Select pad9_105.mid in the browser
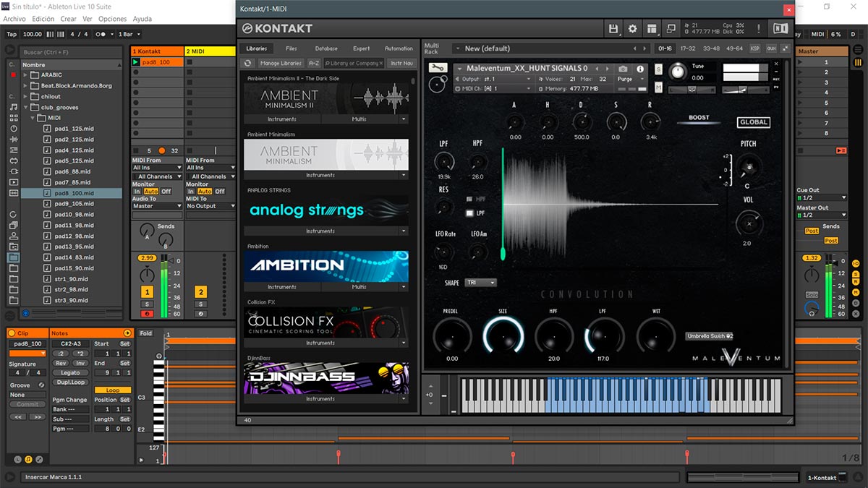The image size is (868, 488). pyautogui.click(x=74, y=204)
